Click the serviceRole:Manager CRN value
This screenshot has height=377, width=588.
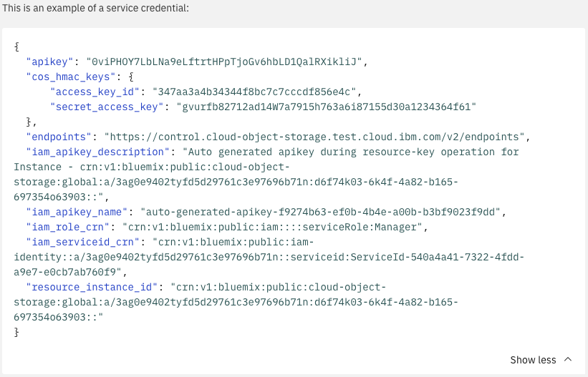pyautogui.click(x=276, y=227)
